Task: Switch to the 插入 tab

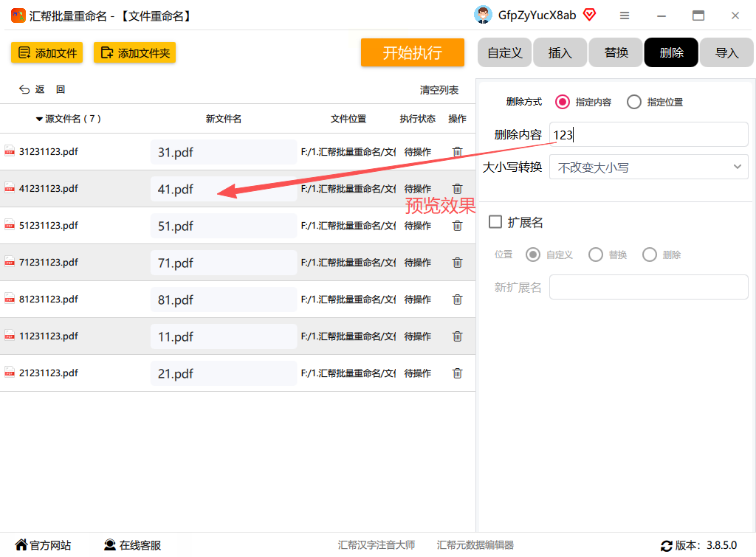Action: point(560,52)
